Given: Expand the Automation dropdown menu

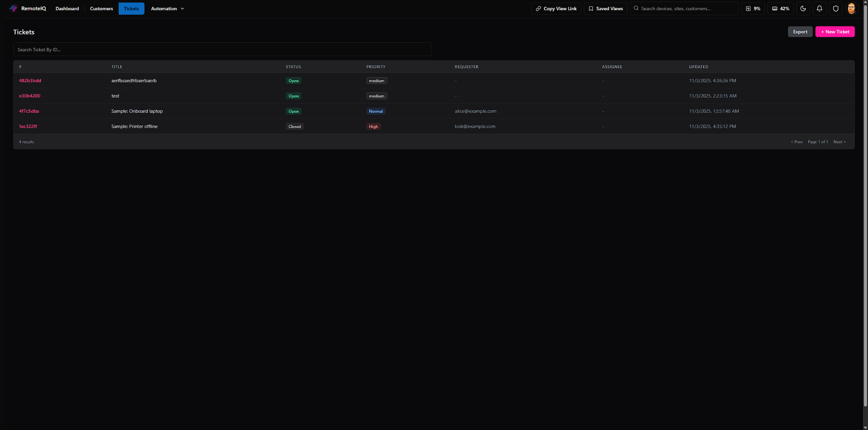Looking at the screenshot, I should tap(167, 8).
